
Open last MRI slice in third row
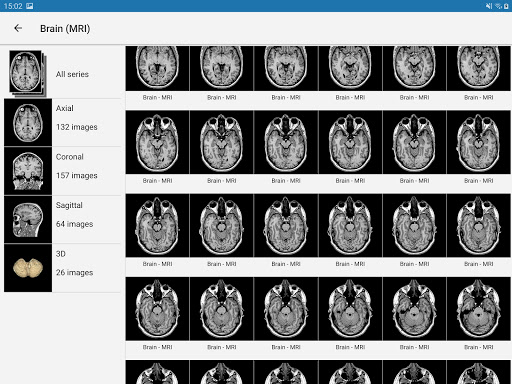478,225
